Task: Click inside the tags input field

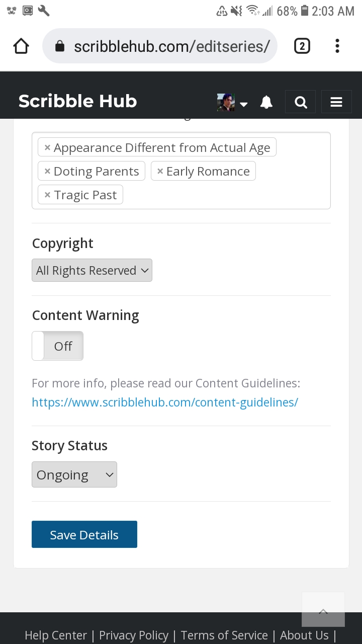Action: pyautogui.click(x=226, y=195)
